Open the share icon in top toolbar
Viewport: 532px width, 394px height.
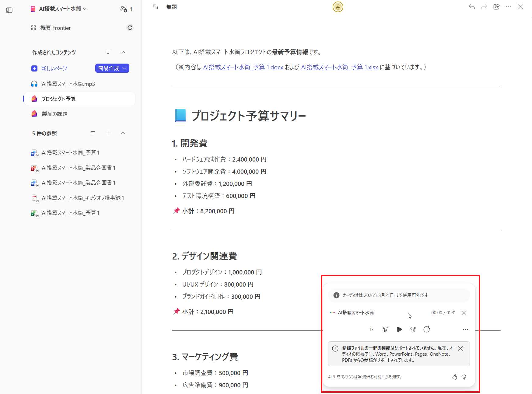[x=496, y=7]
